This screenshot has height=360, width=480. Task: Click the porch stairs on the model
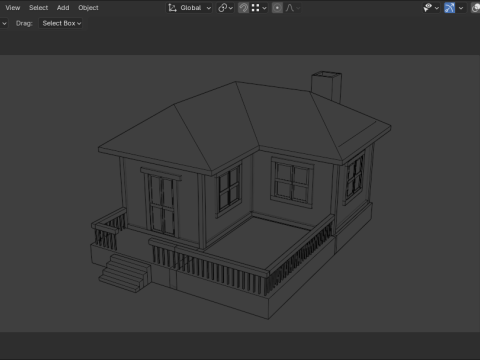point(124,273)
